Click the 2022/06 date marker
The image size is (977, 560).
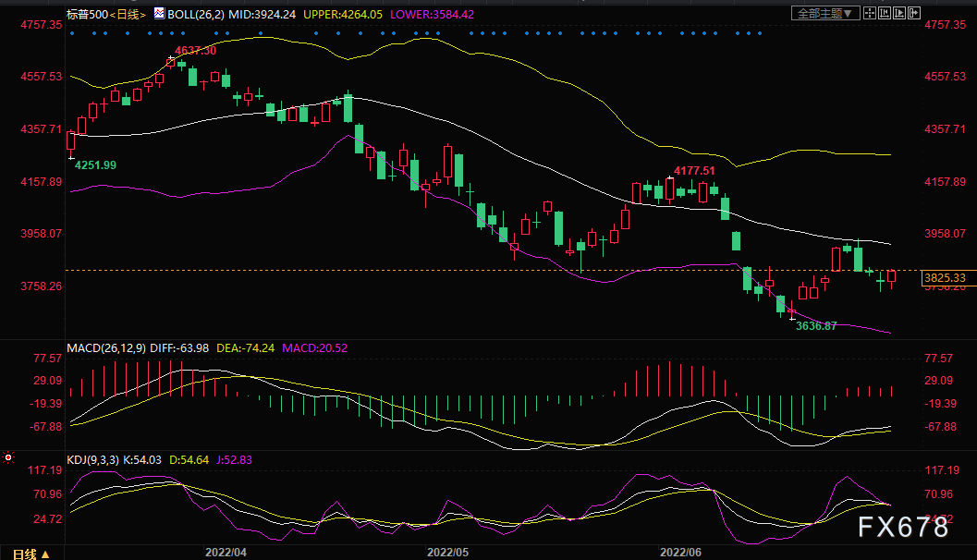[680, 553]
